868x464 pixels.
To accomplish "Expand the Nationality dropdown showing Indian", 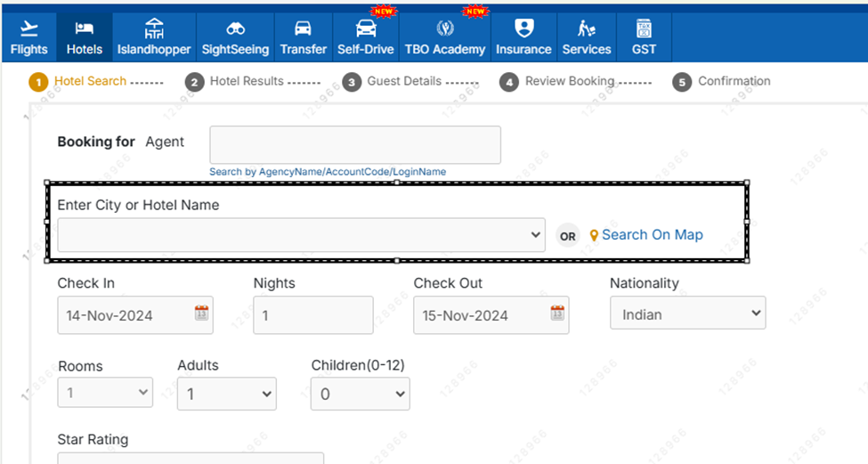I will (x=687, y=313).
